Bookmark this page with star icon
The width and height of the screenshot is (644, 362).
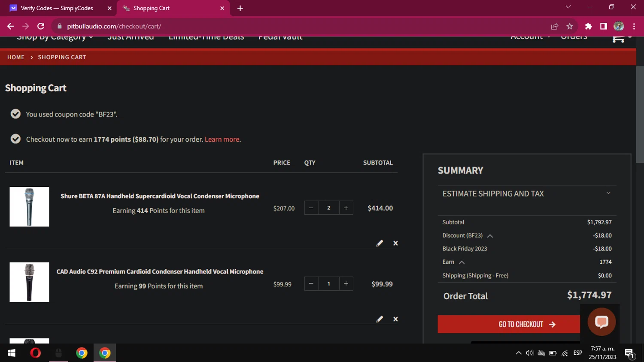pyautogui.click(x=570, y=26)
